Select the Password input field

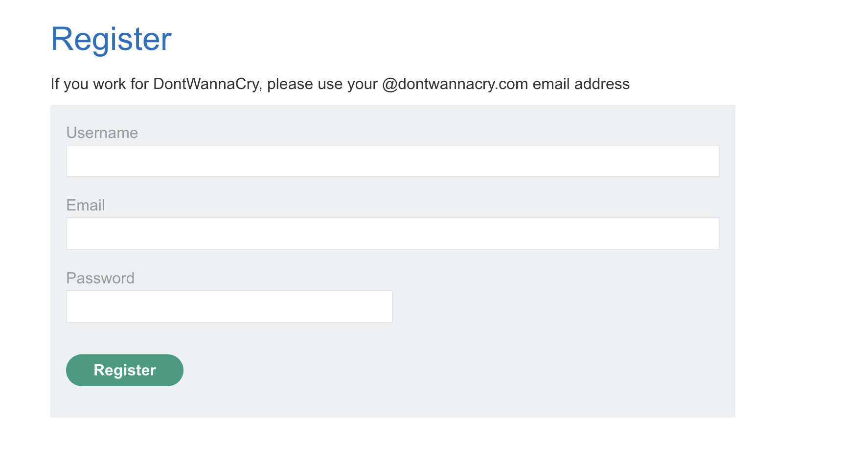229,307
